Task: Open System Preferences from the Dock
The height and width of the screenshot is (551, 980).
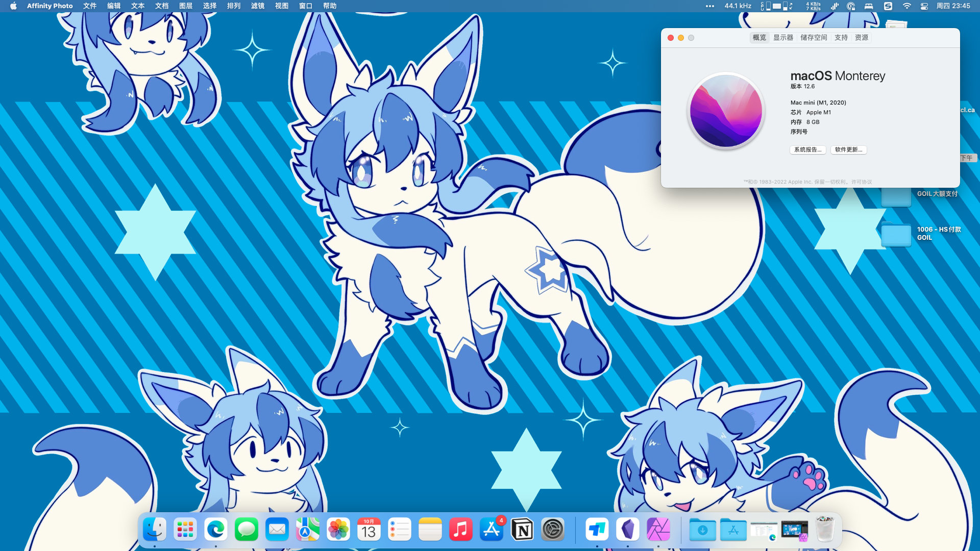Action: 552,530
